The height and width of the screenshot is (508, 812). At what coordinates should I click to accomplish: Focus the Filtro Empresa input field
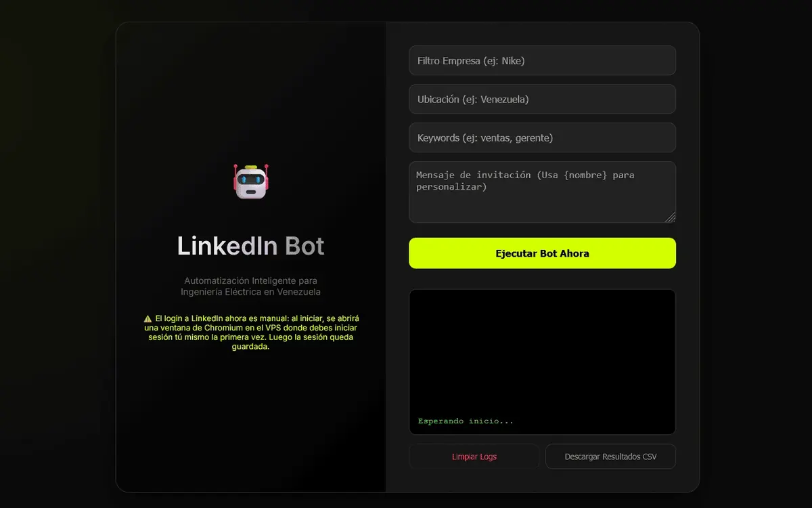tap(542, 60)
